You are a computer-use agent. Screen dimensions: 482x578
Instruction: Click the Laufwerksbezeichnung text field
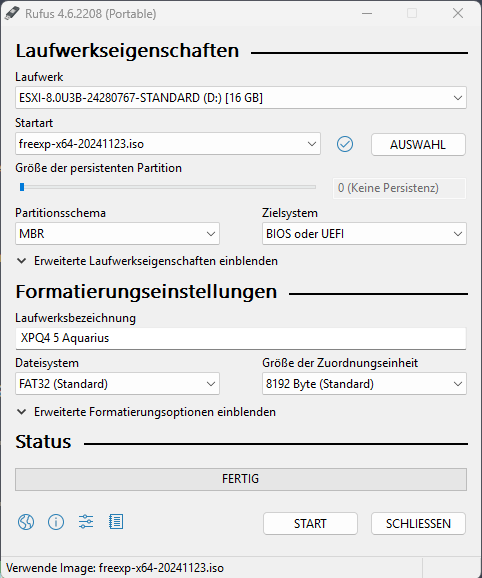[x=241, y=338]
